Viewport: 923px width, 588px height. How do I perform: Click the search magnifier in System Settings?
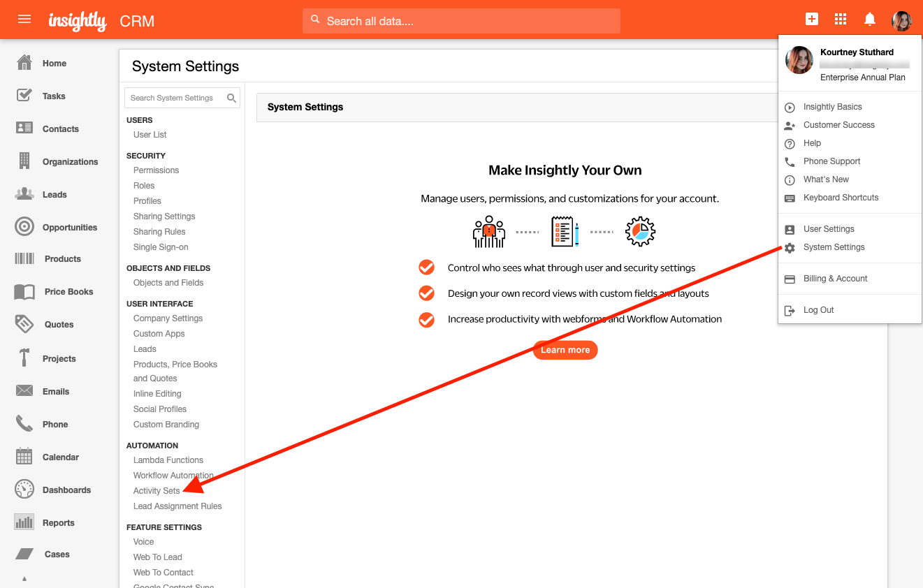231,98
